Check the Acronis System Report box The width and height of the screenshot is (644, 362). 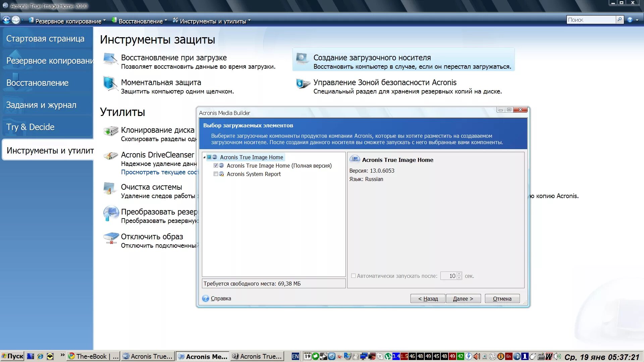[x=216, y=174]
